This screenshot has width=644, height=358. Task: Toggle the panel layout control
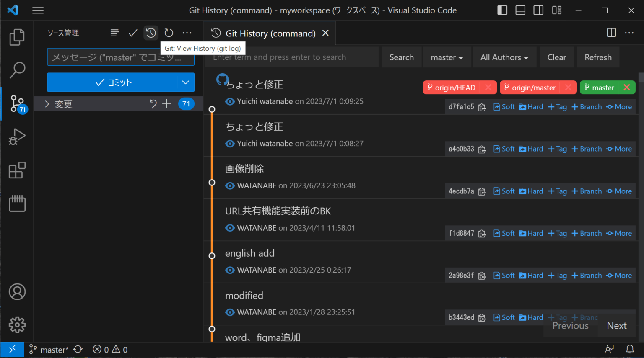coord(520,10)
